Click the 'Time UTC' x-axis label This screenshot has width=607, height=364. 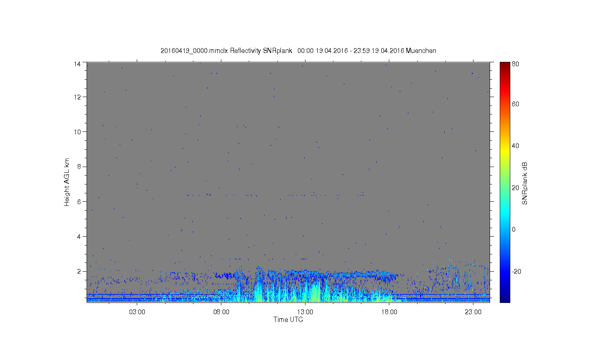point(288,320)
